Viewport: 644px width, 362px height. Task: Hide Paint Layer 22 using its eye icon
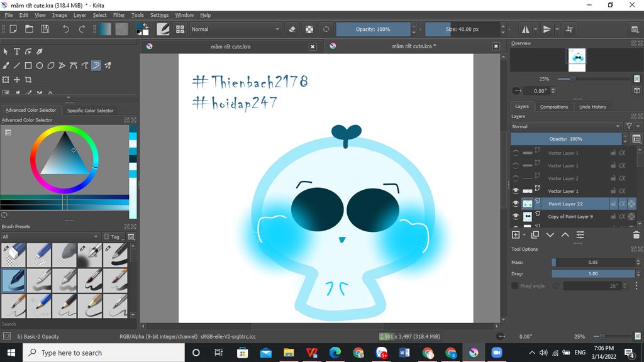pyautogui.click(x=516, y=204)
